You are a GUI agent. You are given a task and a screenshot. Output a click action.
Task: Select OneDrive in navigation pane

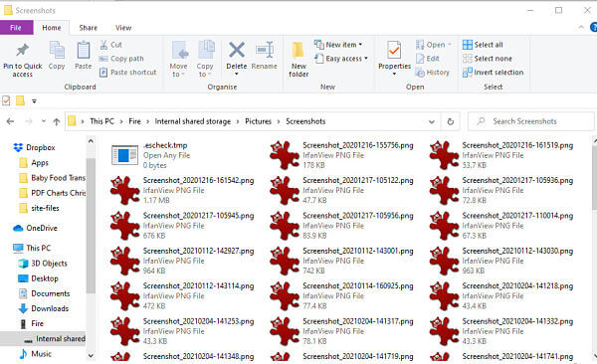tap(42, 228)
